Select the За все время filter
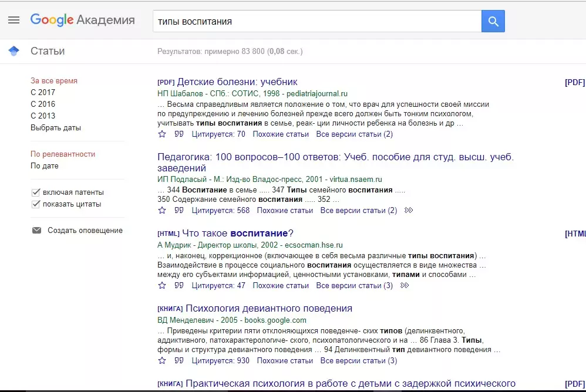The width and height of the screenshot is (586, 392). tap(54, 80)
